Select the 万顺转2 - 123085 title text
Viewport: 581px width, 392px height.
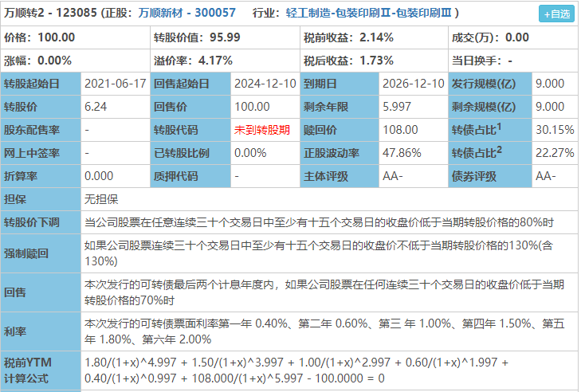click(x=50, y=13)
